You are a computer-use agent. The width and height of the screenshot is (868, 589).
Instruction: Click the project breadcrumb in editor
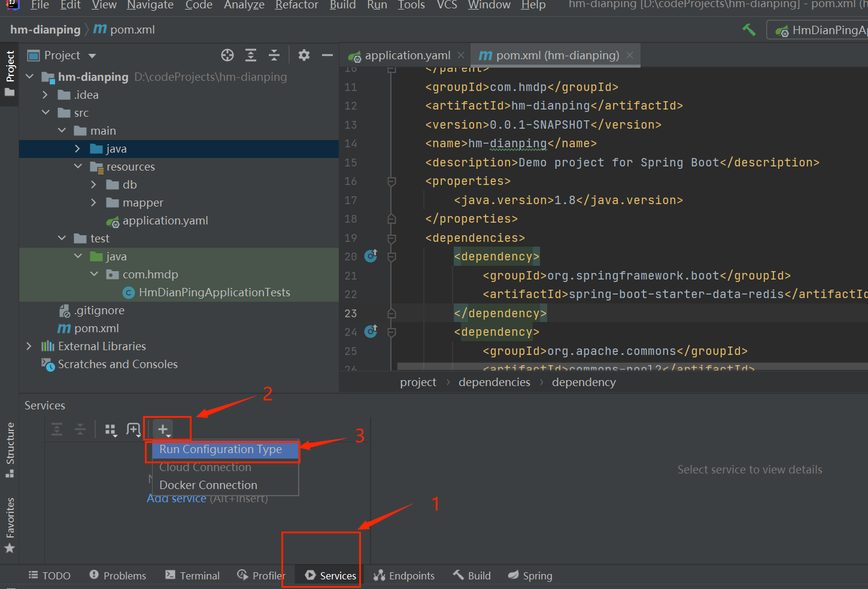(x=418, y=382)
